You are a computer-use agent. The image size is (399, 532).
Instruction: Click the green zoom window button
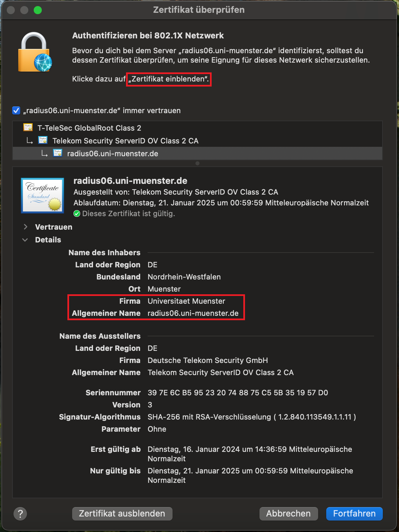38,10
